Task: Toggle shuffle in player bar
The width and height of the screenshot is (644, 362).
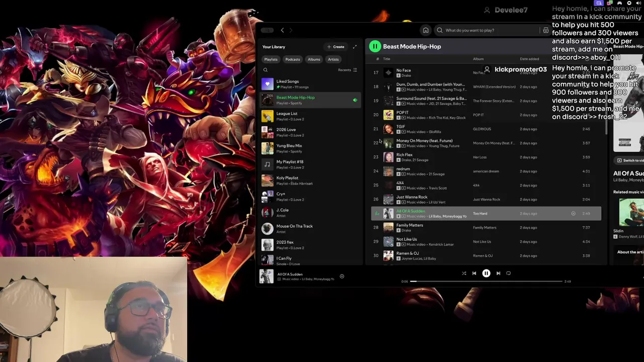Action: tap(464, 274)
